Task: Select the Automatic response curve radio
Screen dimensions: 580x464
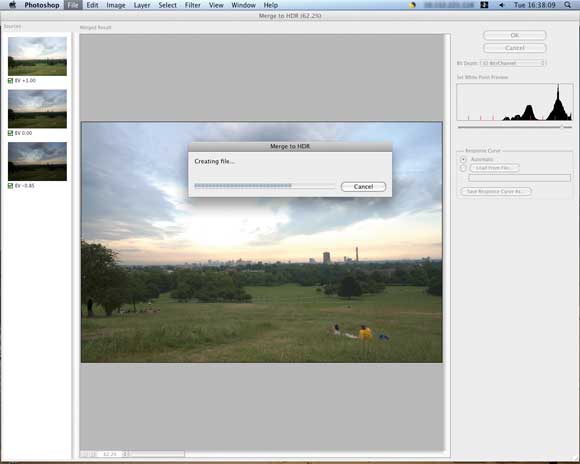Action: tap(463, 159)
